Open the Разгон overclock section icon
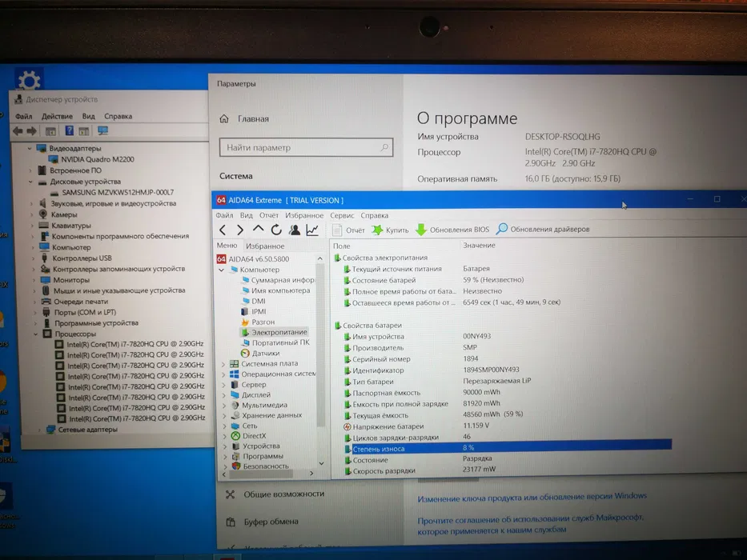The image size is (747, 560). click(246, 322)
